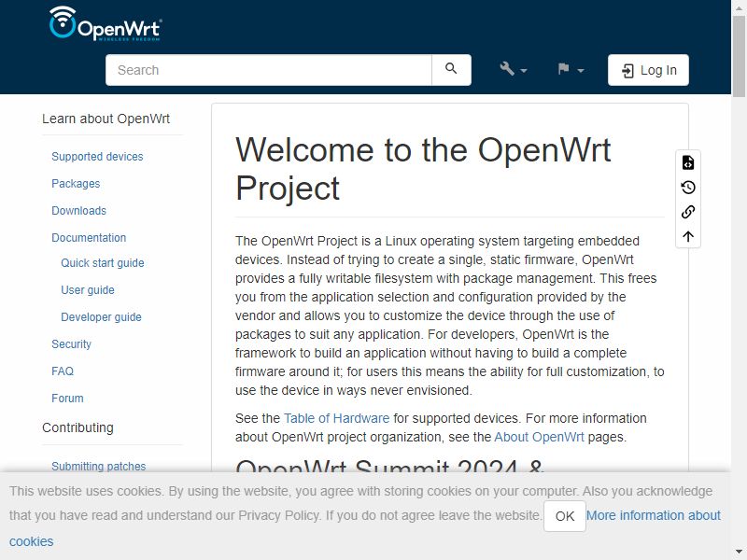Visit the Forum sidebar link
Viewport: 747px width, 560px height.
(x=67, y=399)
